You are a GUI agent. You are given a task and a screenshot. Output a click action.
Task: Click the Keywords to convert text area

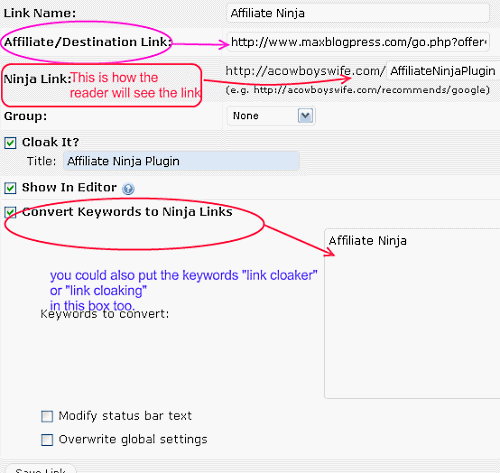pos(412,313)
